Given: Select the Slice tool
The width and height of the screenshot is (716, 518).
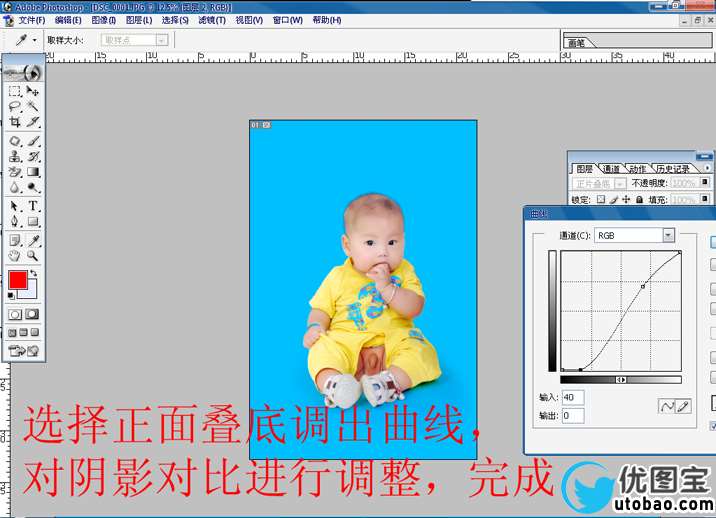Looking at the screenshot, I should click(x=32, y=122).
